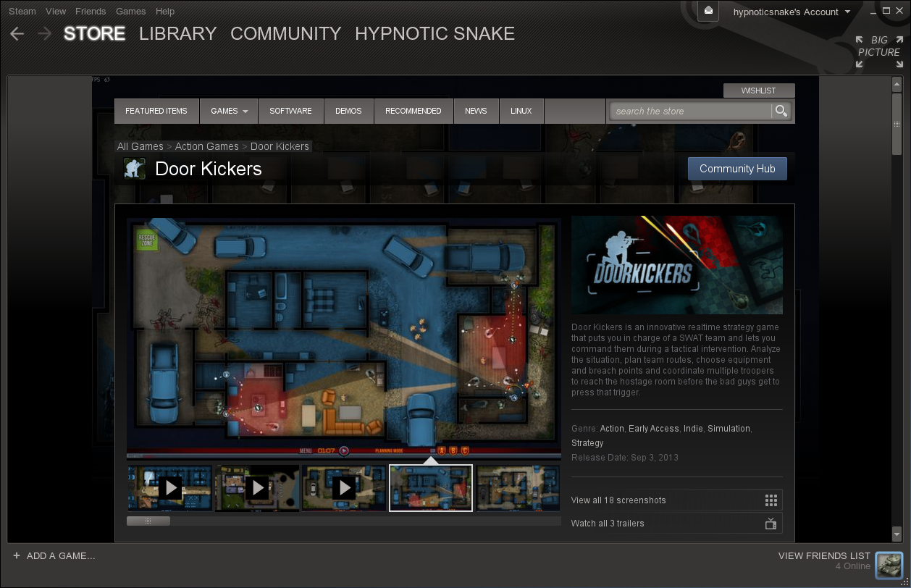Click the search the store field
This screenshot has width=911, height=588.
point(689,111)
